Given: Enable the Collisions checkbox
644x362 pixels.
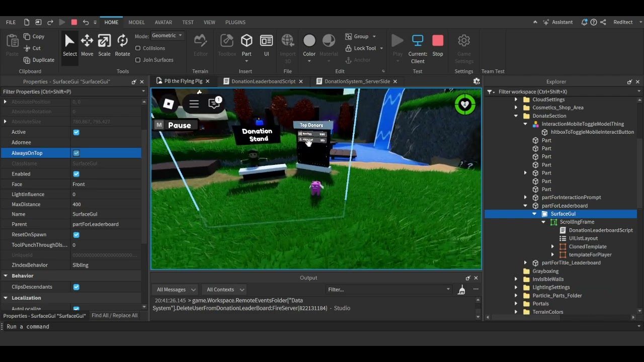Looking at the screenshot, I should tap(138, 48).
